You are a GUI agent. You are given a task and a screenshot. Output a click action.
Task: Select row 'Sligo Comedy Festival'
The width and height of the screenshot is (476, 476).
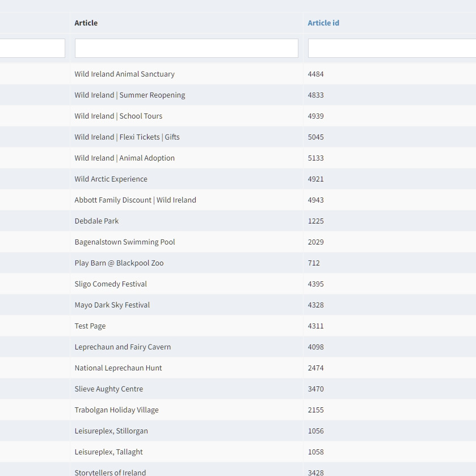click(x=238, y=284)
